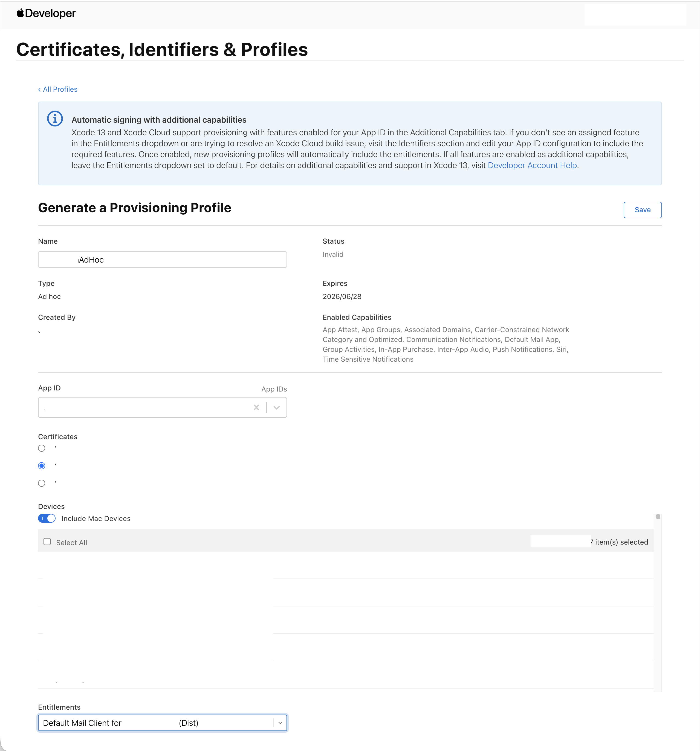Click the info circle icon in banner
The width and height of the screenshot is (700, 751).
[55, 119]
